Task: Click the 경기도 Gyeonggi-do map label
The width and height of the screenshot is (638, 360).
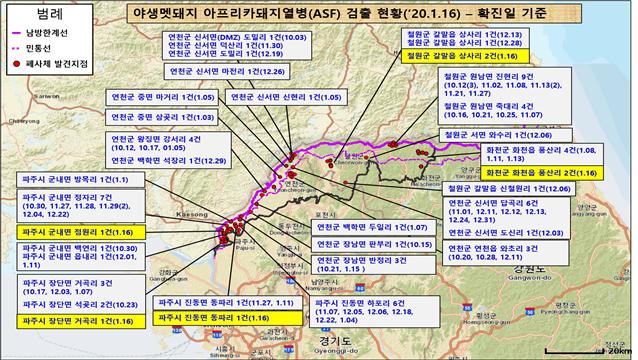Action: coord(336,344)
